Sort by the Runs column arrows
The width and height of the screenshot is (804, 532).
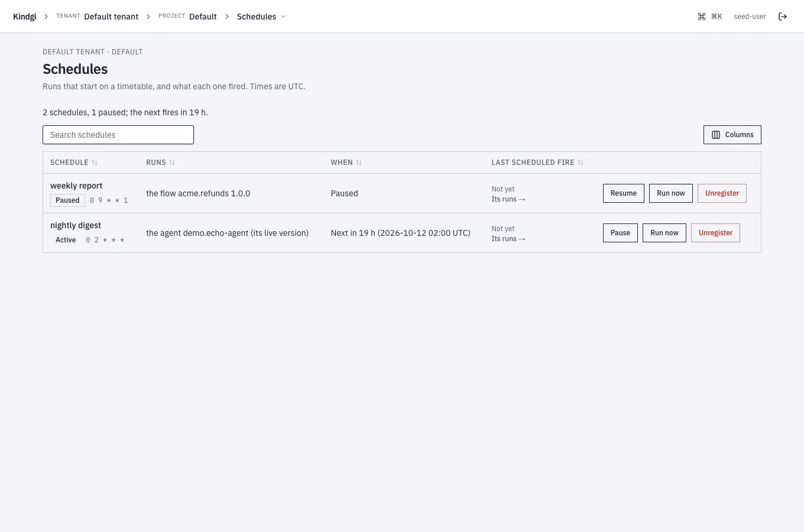click(x=172, y=163)
